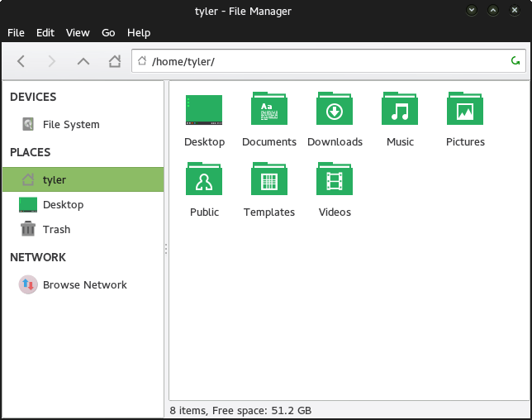
Task: Go back with the left arrow button
Action: [21, 61]
